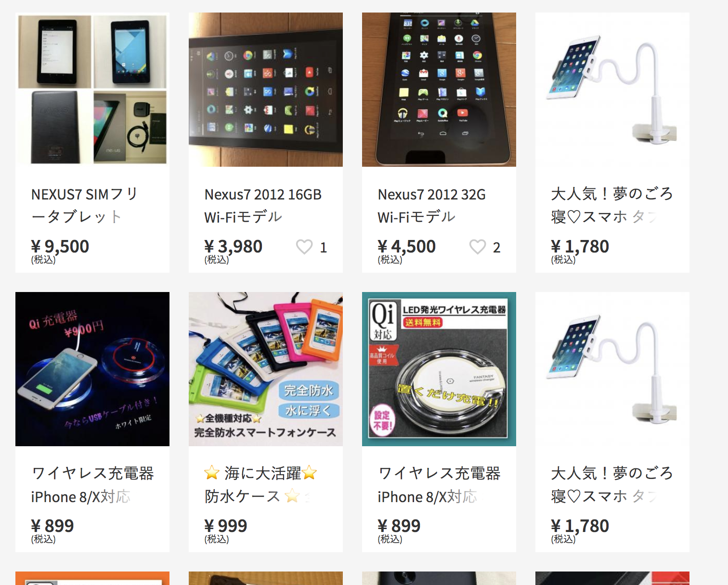Select the ¥3,980 price label
Image resolution: width=728 pixels, height=585 pixels.
(x=233, y=246)
